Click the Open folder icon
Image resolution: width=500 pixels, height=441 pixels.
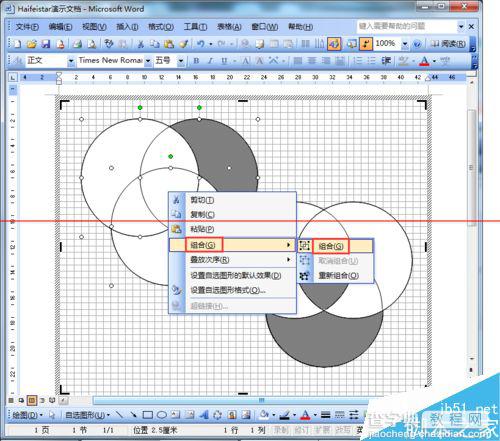31,44
